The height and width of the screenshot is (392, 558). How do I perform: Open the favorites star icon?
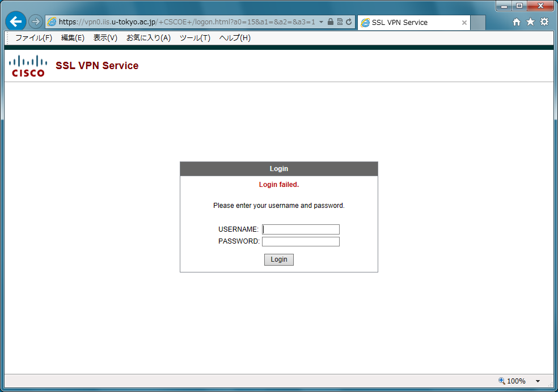[x=530, y=22]
